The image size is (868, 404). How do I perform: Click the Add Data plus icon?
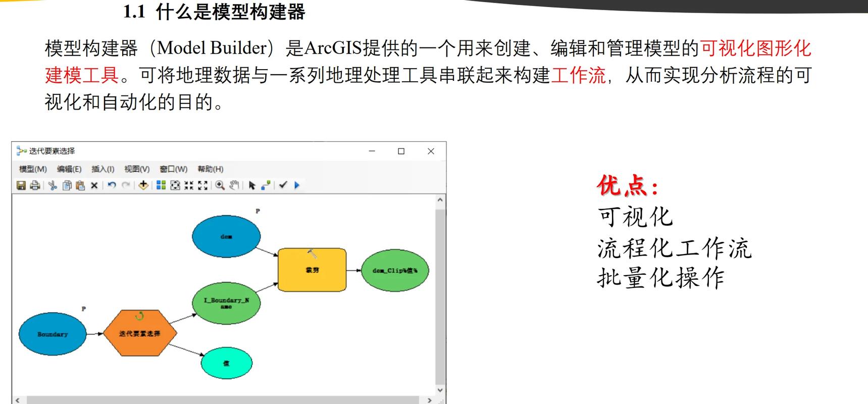click(x=143, y=185)
